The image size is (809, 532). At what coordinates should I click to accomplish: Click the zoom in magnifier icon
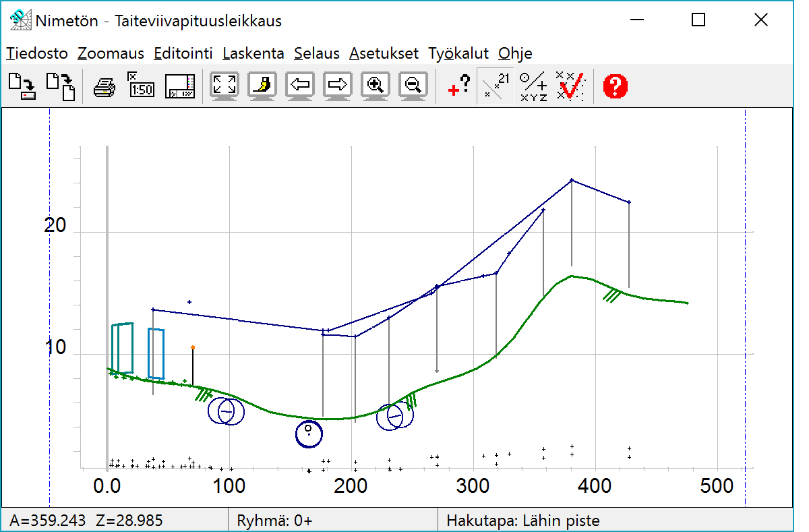(x=376, y=86)
